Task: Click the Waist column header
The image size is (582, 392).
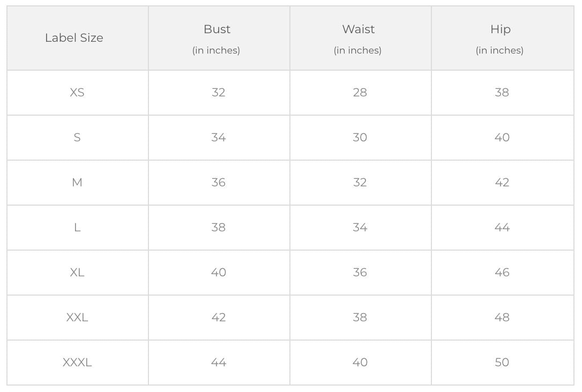Action: coord(359,29)
